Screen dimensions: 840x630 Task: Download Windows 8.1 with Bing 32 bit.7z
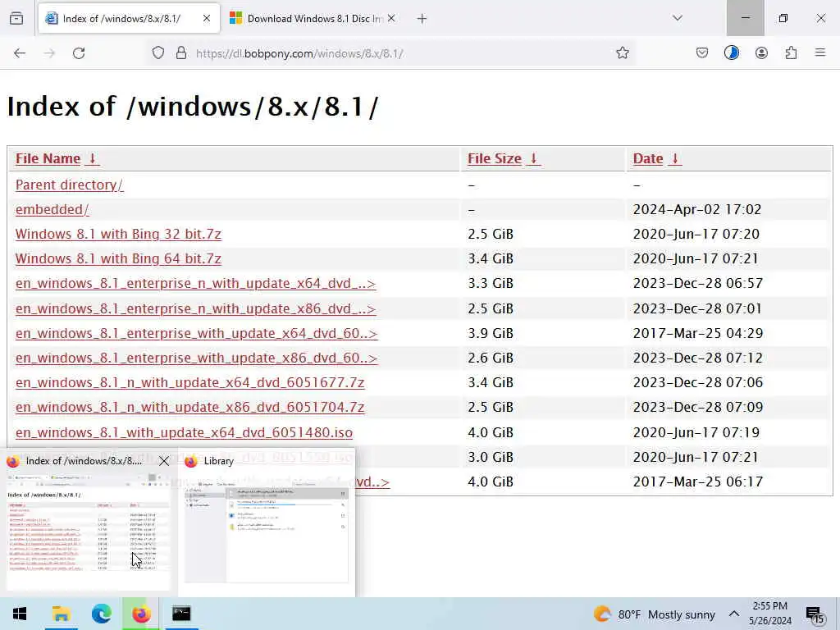click(118, 234)
